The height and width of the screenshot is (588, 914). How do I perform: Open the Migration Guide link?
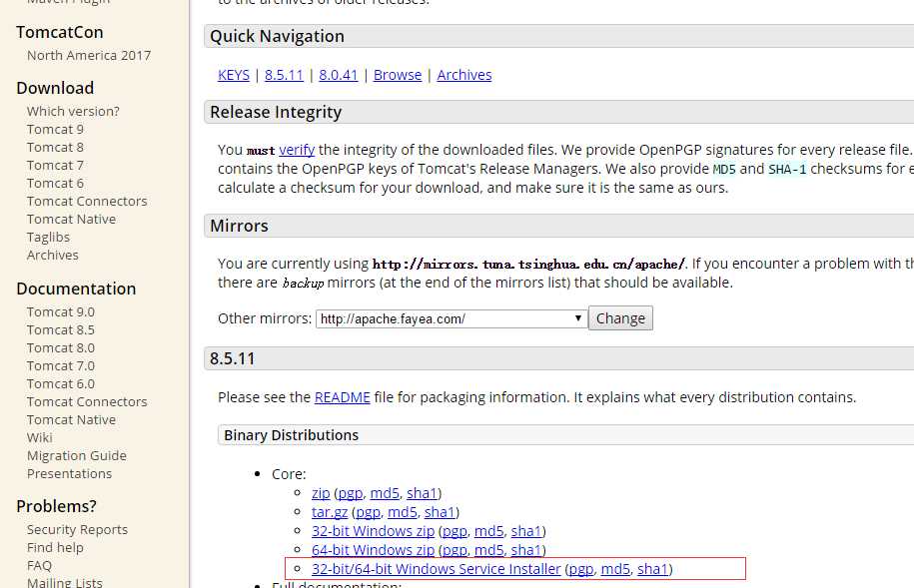pyautogui.click(x=76, y=455)
